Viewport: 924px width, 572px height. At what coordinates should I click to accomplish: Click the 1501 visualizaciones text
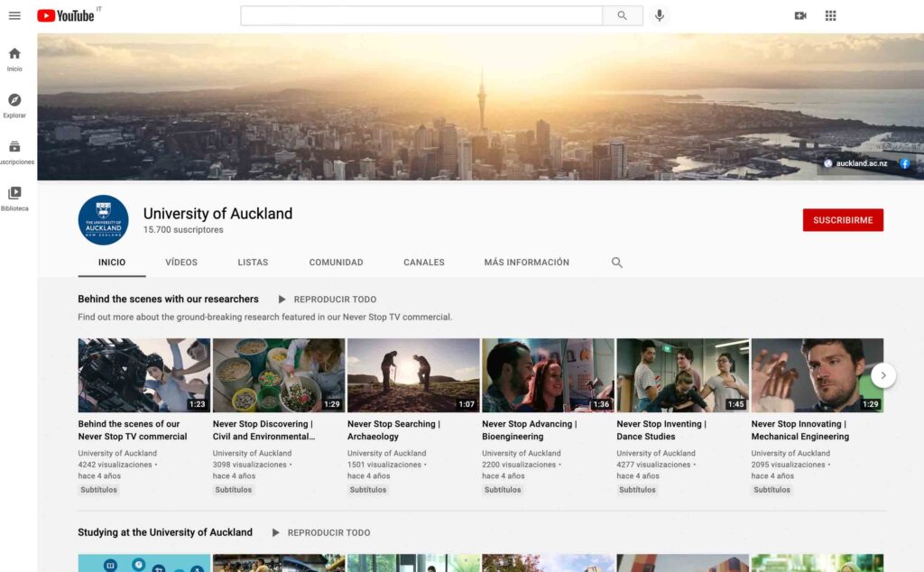point(384,465)
